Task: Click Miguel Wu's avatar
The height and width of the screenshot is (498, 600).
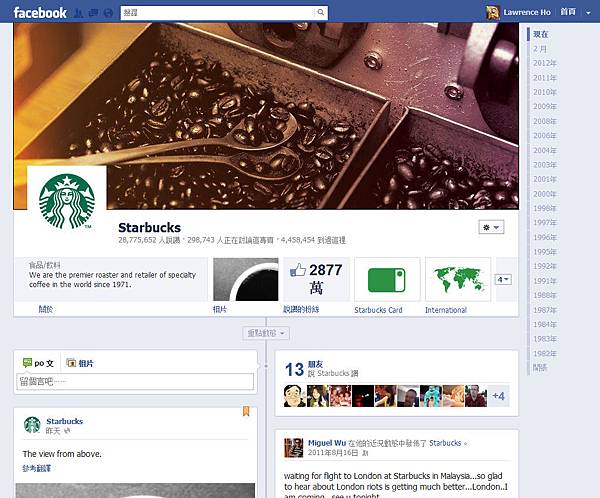Action: (x=293, y=447)
